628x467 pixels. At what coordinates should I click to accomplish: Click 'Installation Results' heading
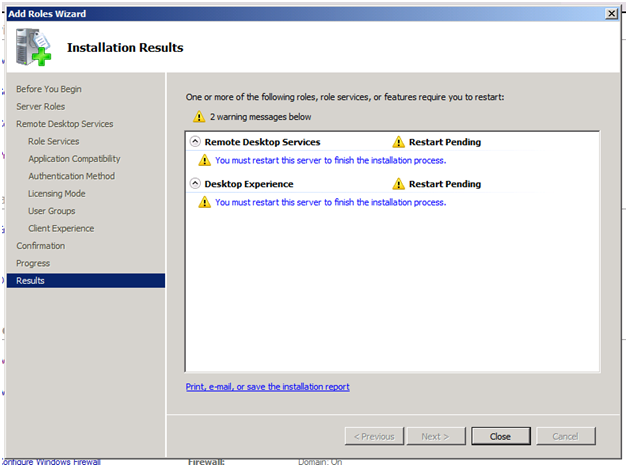coord(125,47)
